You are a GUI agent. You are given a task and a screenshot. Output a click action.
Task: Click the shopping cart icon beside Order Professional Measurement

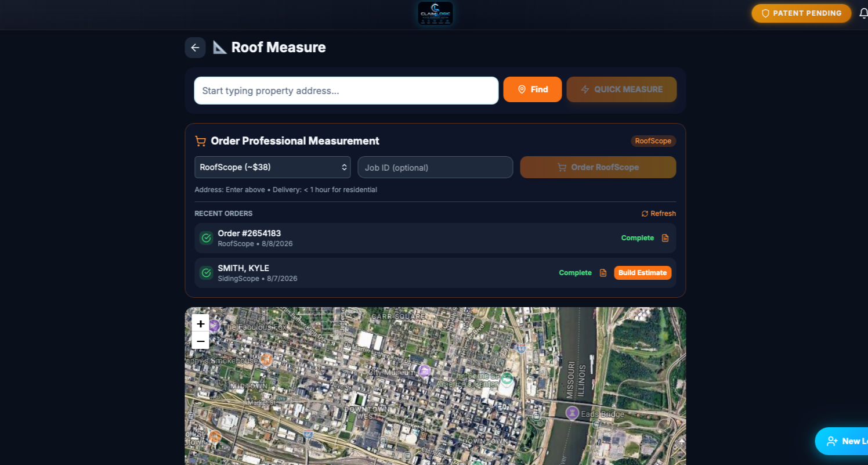click(x=200, y=141)
